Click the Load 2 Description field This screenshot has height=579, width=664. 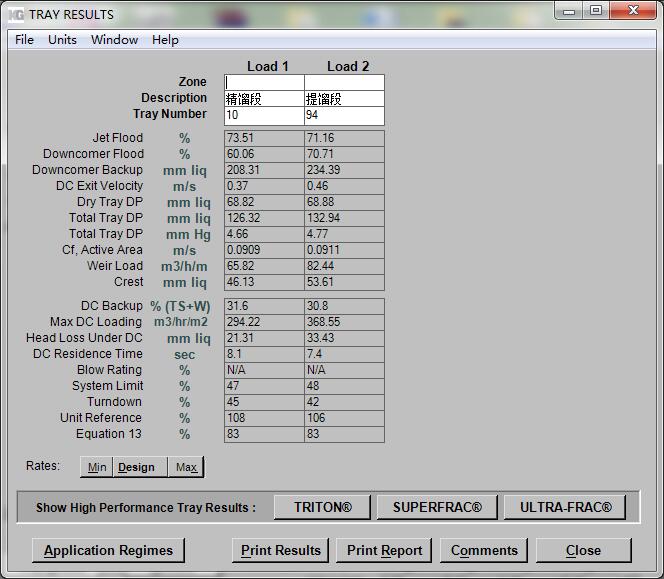344,99
